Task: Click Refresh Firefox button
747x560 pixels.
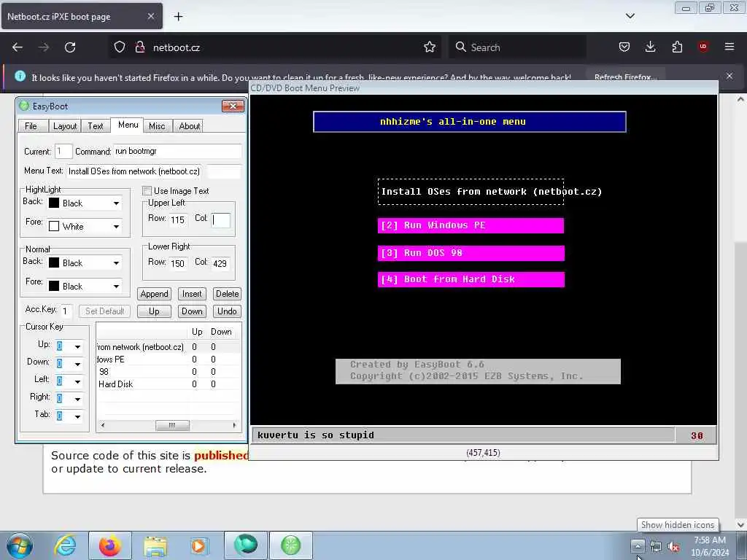Action: coord(625,77)
